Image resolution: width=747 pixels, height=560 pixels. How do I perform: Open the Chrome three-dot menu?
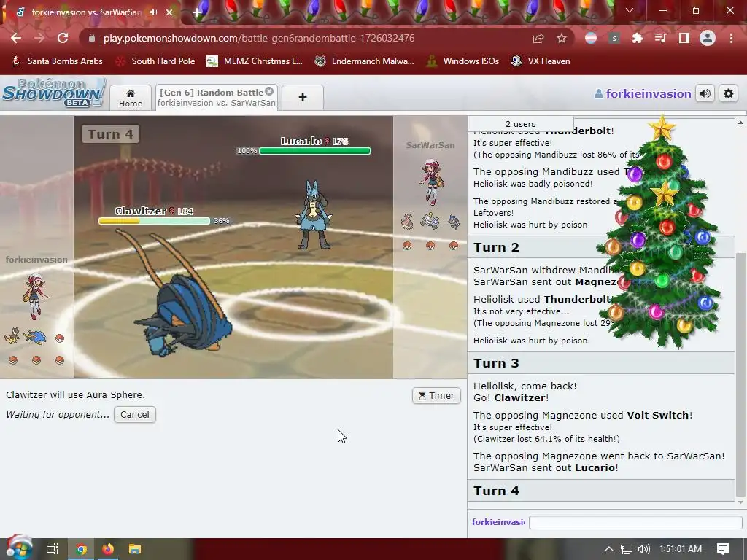pyautogui.click(x=731, y=38)
